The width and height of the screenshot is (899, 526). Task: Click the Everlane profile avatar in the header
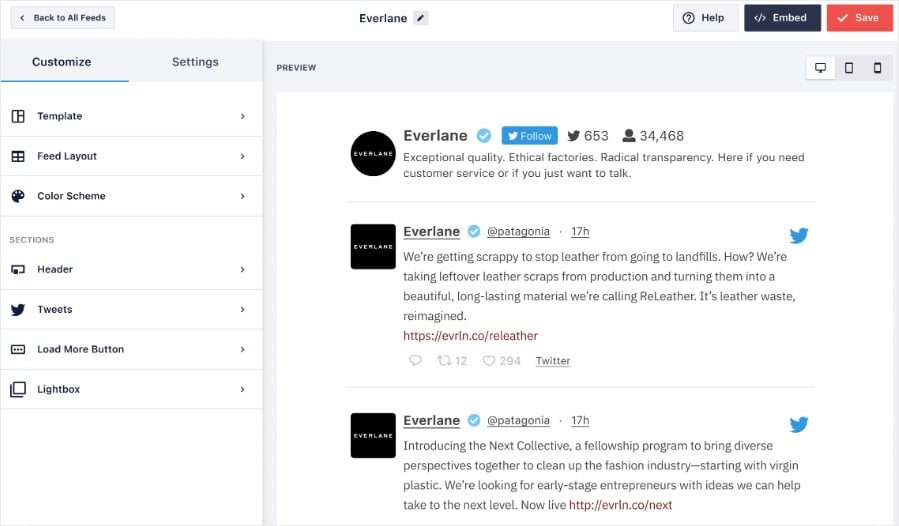[373, 153]
